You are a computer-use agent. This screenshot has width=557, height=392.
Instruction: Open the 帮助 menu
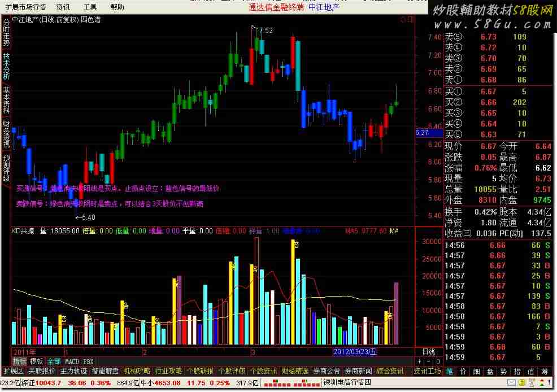(118, 7)
